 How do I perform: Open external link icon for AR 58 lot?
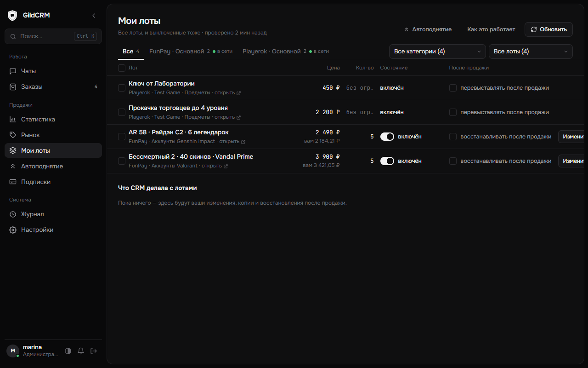coord(243,142)
